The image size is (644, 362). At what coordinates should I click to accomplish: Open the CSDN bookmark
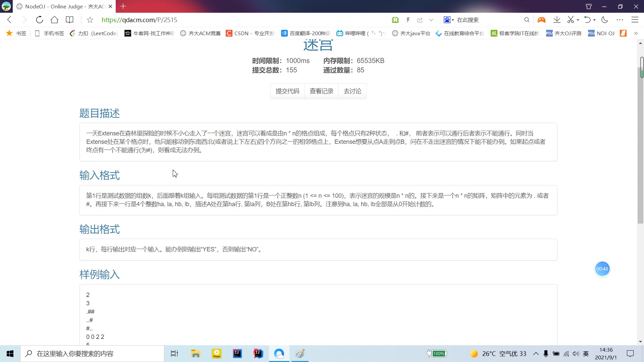coord(250,33)
